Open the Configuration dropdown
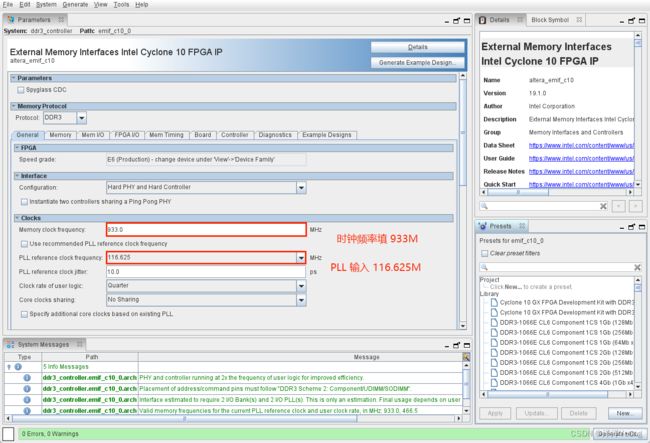This screenshot has height=443, width=650. pyautogui.click(x=301, y=188)
